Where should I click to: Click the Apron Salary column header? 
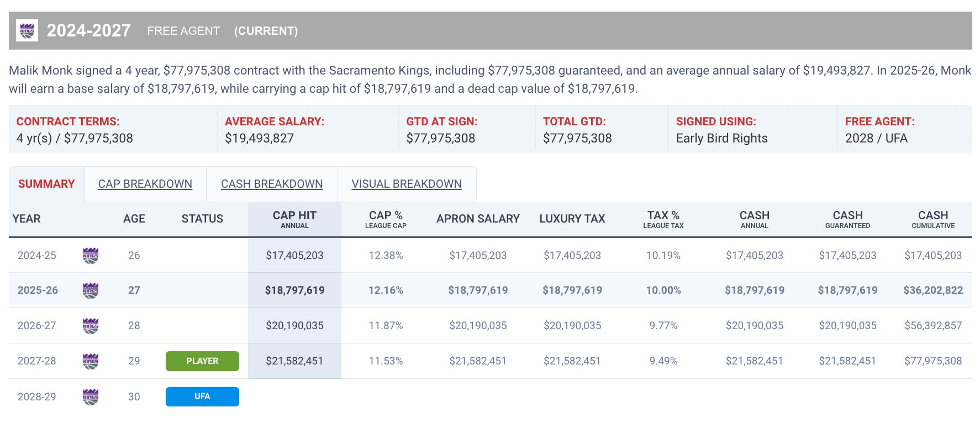[x=478, y=219]
